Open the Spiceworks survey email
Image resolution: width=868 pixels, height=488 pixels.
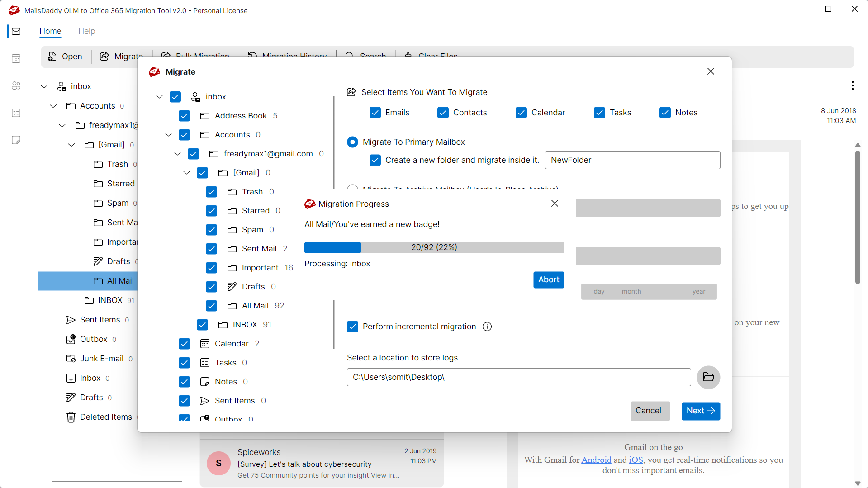click(322, 463)
